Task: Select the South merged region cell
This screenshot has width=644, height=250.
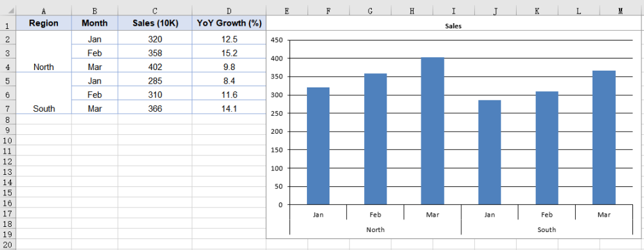Action: (44, 93)
